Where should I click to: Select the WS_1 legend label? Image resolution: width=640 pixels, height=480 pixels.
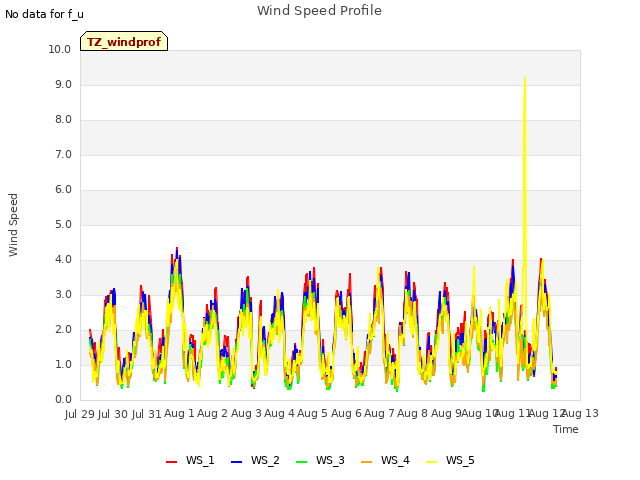coord(200,460)
